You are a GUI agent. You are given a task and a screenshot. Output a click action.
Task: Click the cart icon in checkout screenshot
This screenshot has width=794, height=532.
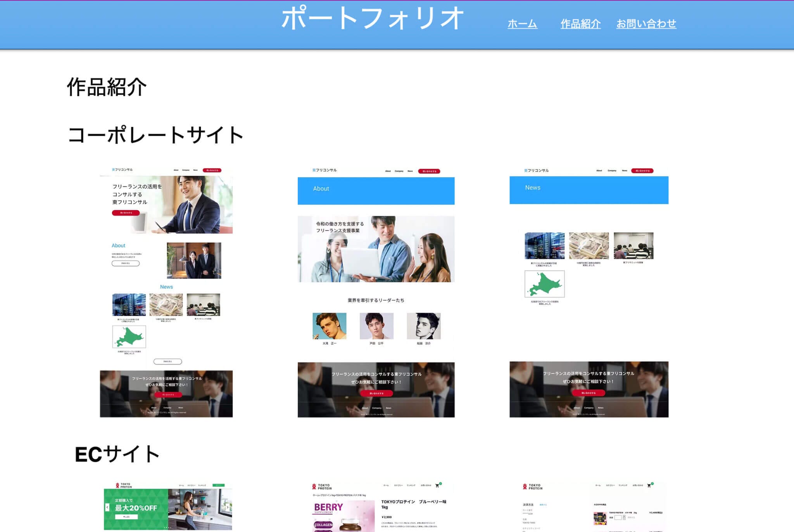[649, 486]
